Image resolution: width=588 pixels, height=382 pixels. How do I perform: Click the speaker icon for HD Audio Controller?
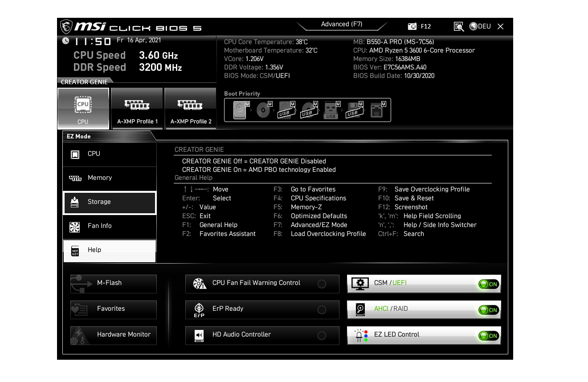(200, 335)
